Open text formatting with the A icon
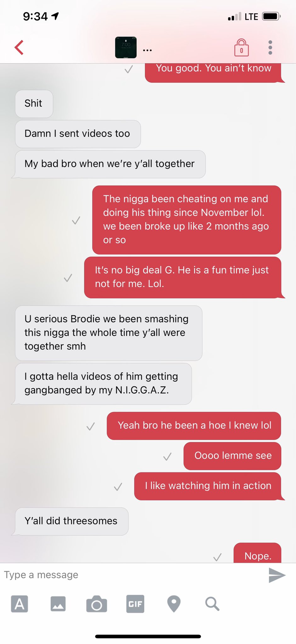This screenshot has height=644, width=296. (20, 604)
